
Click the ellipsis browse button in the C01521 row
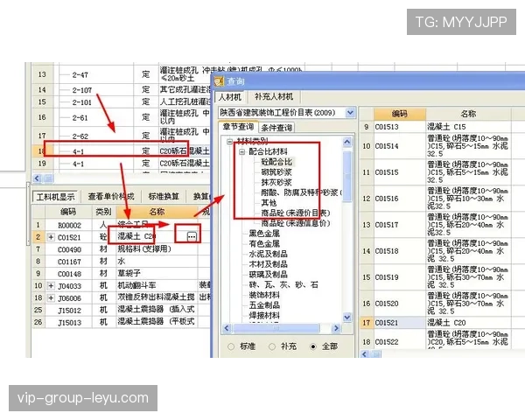point(192,237)
